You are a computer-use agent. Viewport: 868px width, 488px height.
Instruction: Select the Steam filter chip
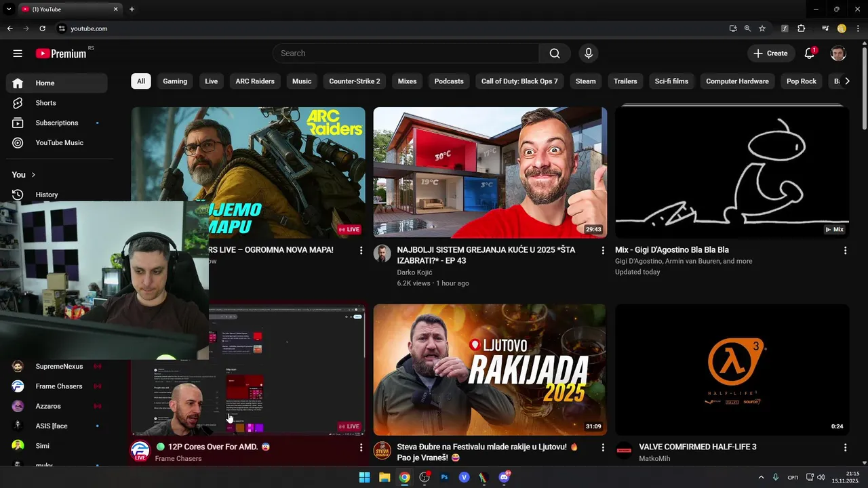click(x=586, y=81)
